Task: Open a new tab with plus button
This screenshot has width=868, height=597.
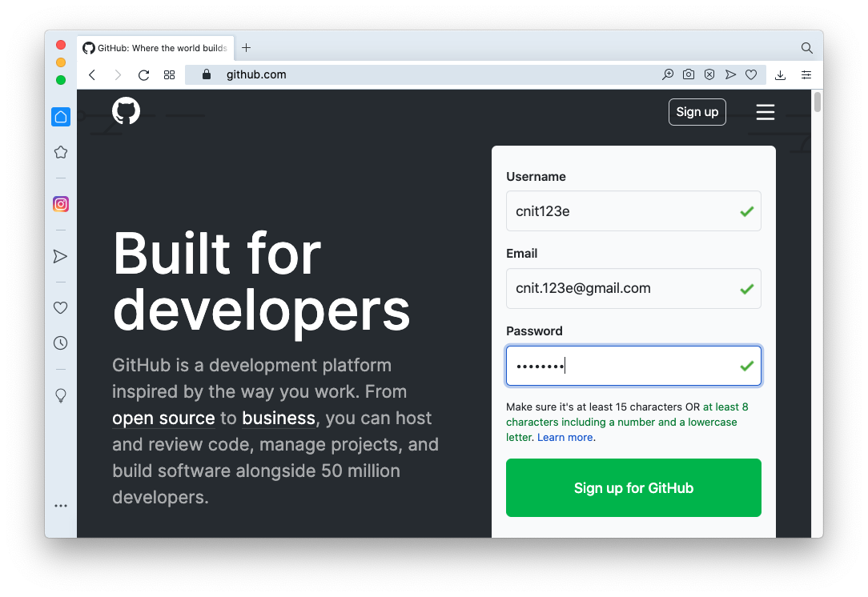Action: (x=247, y=48)
